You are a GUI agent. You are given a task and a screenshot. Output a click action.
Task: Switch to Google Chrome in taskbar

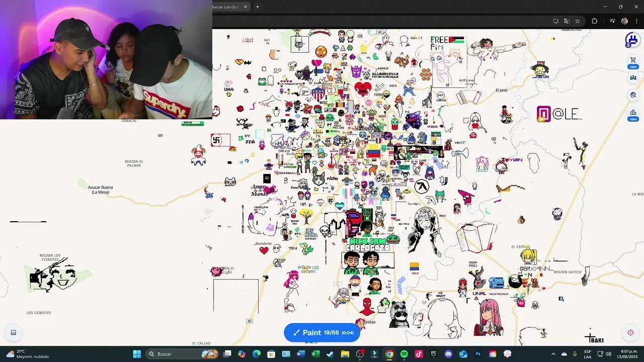pos(389,354)
